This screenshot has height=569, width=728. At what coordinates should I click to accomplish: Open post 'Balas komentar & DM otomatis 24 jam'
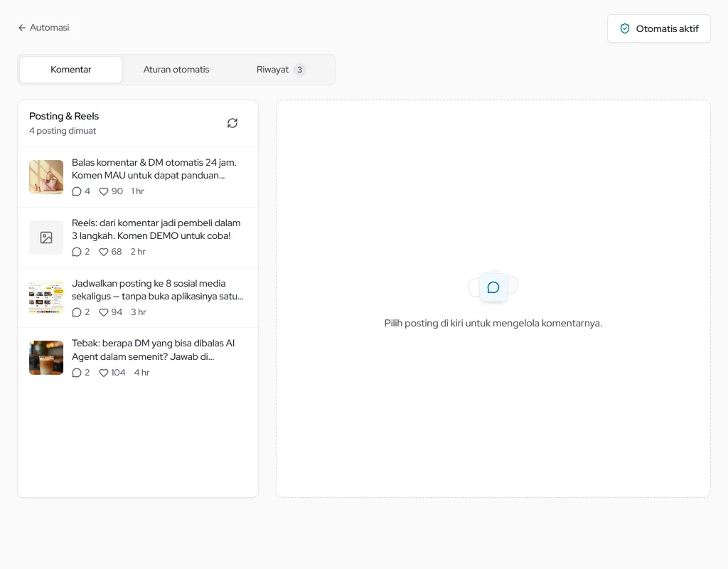point(138,177)
